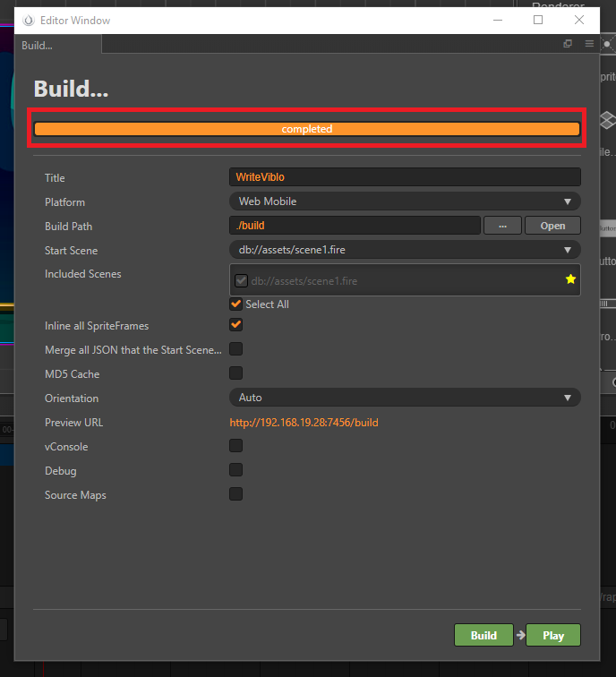
Task: Click the green Play button
Action: 553,635
